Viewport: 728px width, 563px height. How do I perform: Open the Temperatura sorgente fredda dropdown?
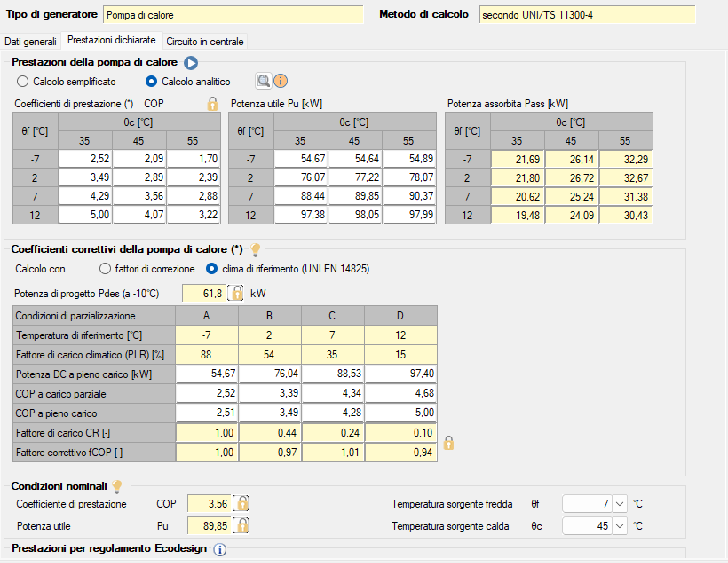click(620, 504)
